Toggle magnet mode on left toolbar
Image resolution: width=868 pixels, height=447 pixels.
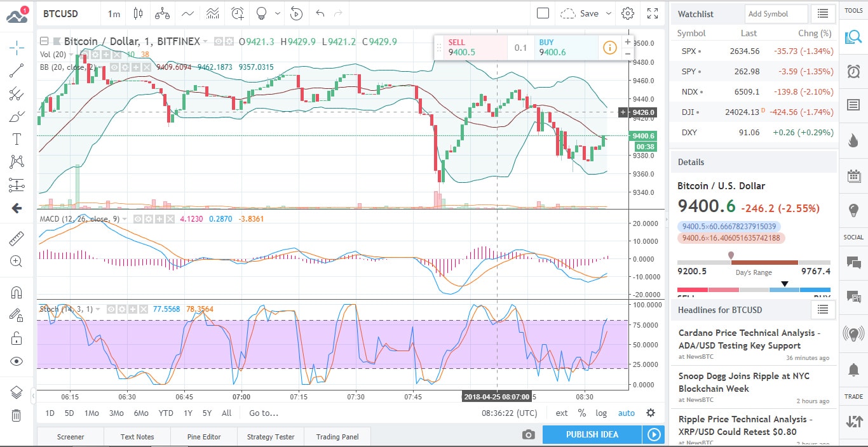[x=17, y=293]
